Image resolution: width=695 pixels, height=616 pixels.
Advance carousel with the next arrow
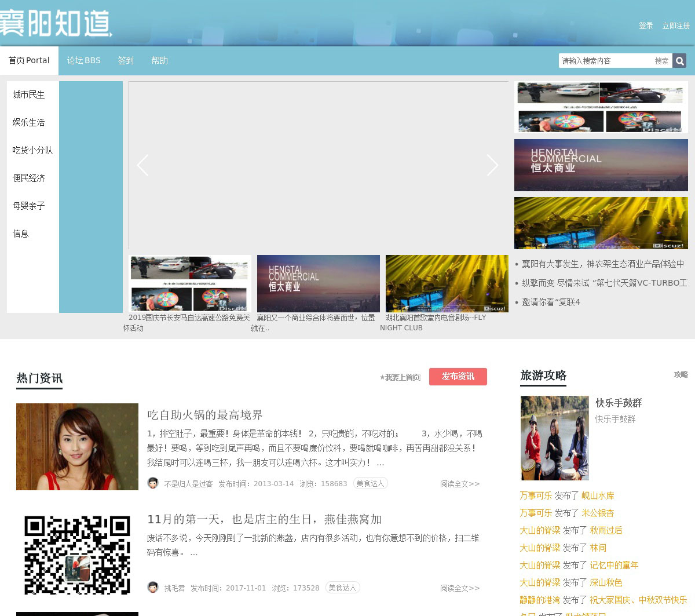point(492,165)
